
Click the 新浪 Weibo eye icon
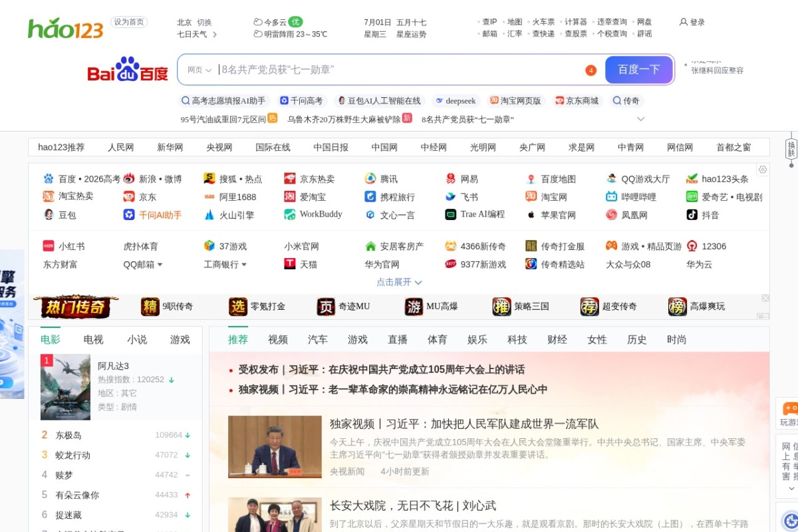point(129,179)
